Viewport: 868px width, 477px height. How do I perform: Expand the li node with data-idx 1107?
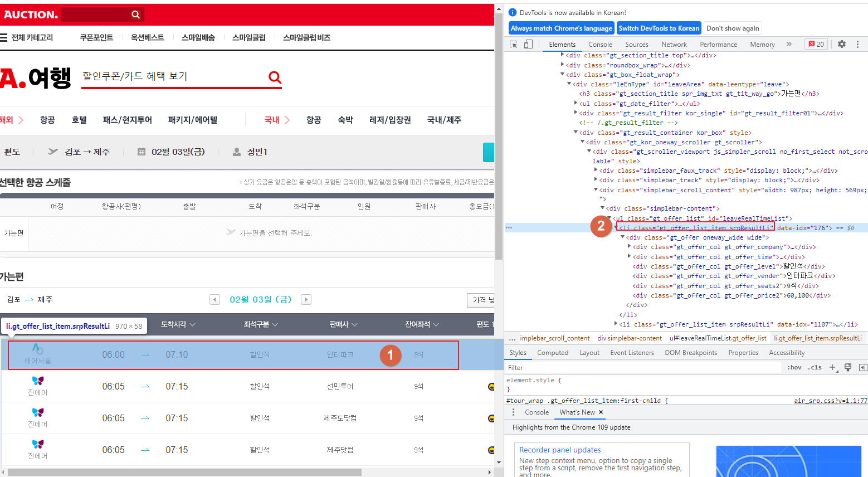616,324
